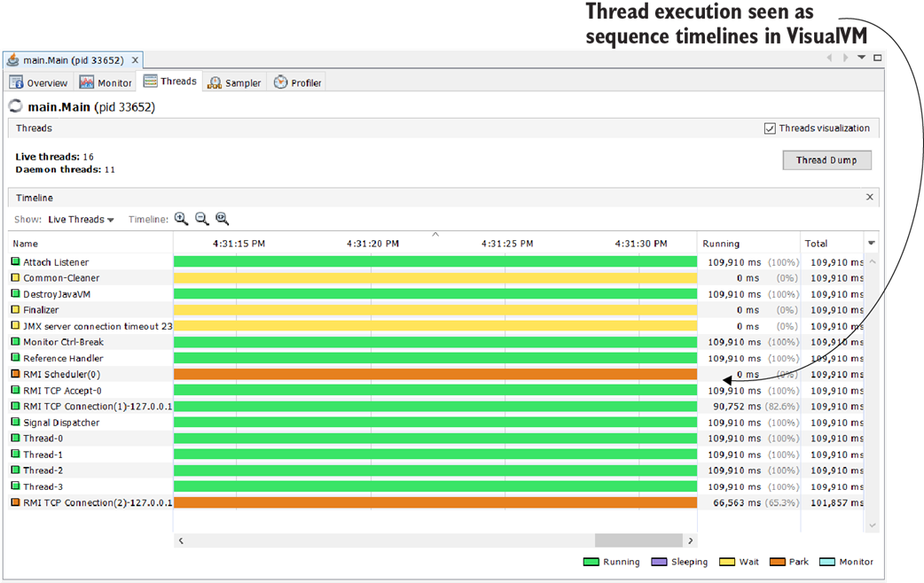Click the Monitor tab chart icon
924x583 pixels.
(87, 82)
